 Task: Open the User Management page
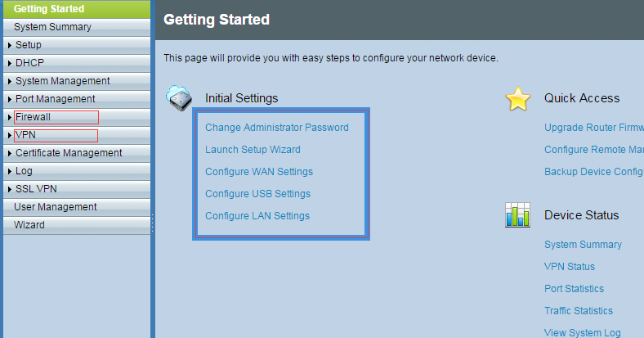(x=56, y=207)
